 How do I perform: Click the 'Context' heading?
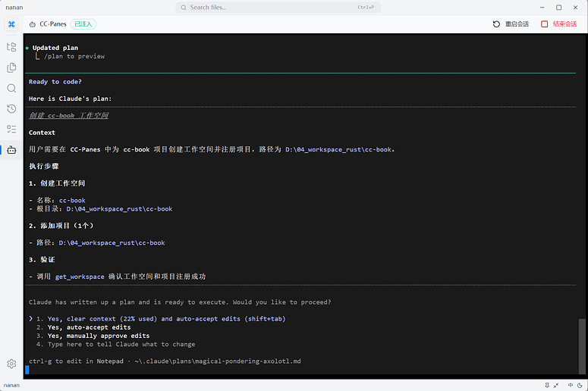pyautogui.click(x=42, y=133)
